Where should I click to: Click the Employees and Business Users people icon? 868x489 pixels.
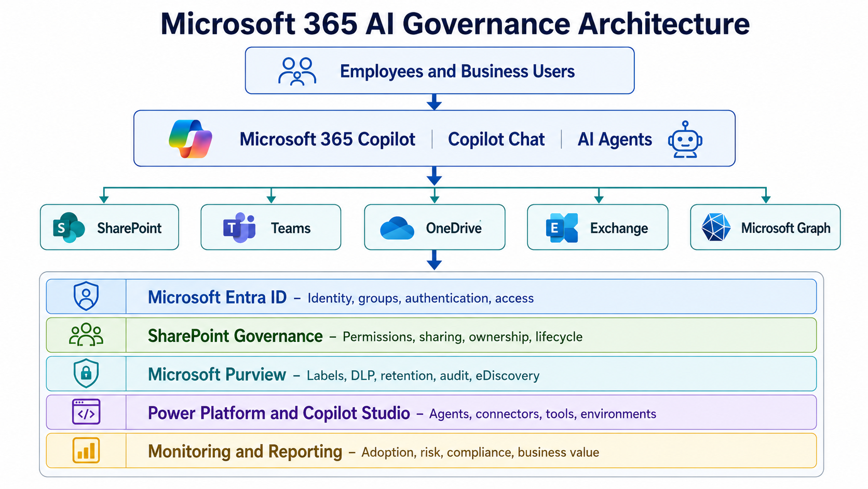(297, 71)
